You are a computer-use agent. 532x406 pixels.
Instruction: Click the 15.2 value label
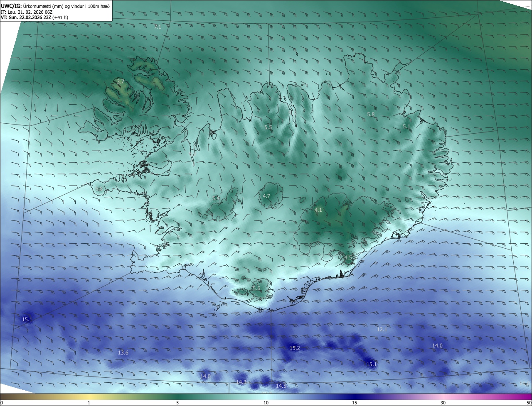pos(295,348)
